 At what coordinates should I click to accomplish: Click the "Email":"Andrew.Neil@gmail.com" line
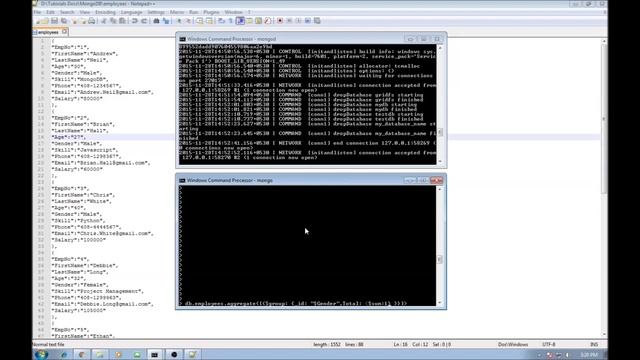(102, 92)
